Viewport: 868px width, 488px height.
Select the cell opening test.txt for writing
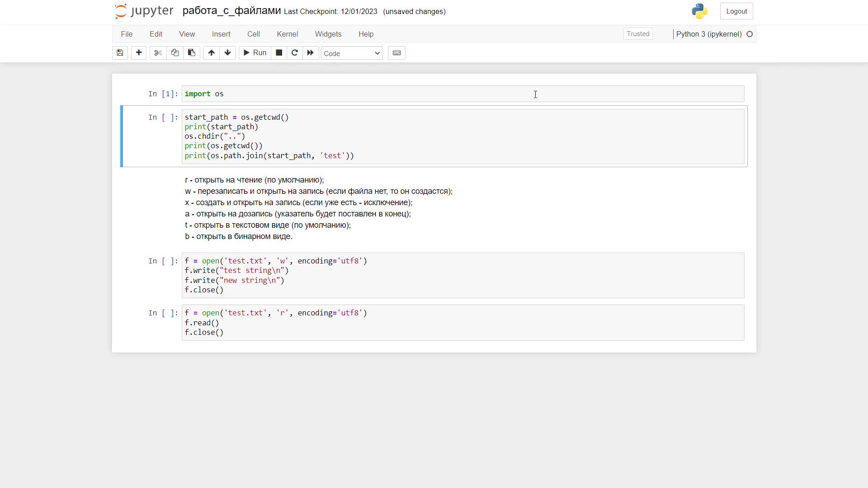pyautogui.click(x=463, y=276)
